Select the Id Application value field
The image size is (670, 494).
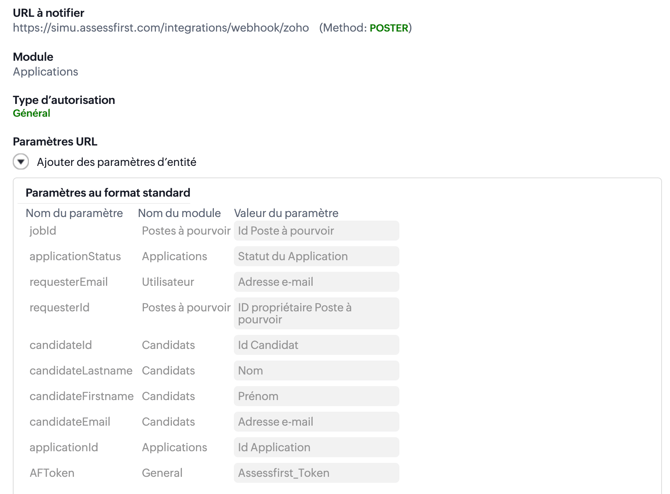coord(316,448)
